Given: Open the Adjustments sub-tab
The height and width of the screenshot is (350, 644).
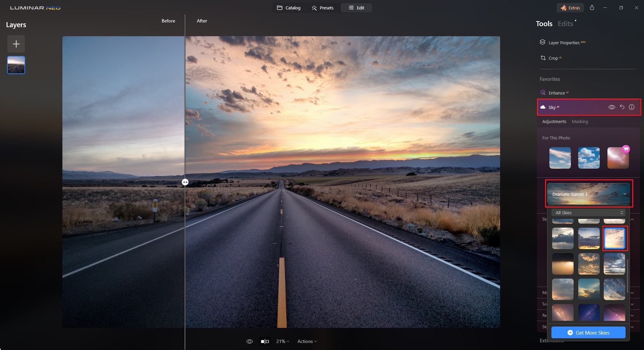Looking at the screenshot, I should point(554,121).
